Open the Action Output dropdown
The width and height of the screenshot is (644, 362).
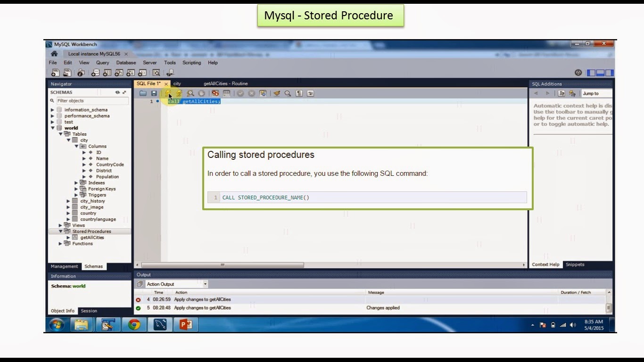click(176, 284)
